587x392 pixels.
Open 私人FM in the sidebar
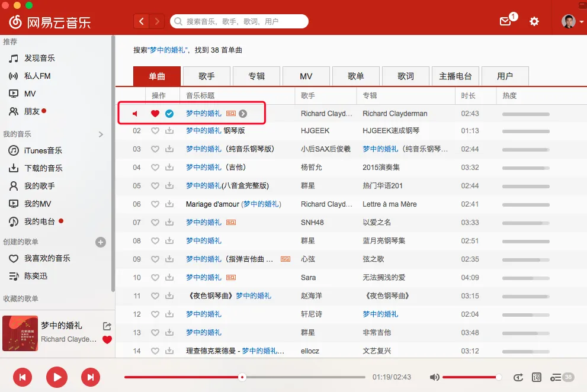point(37,76)
